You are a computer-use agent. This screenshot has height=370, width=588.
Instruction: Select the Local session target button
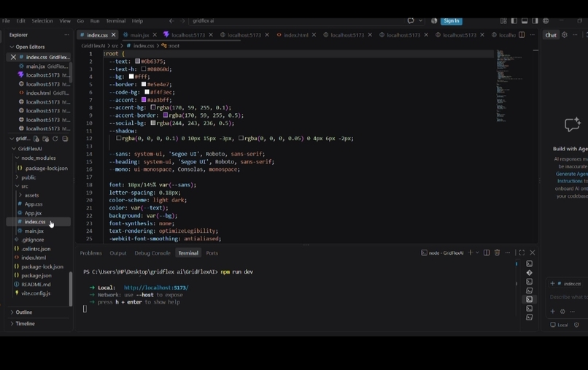559,325
